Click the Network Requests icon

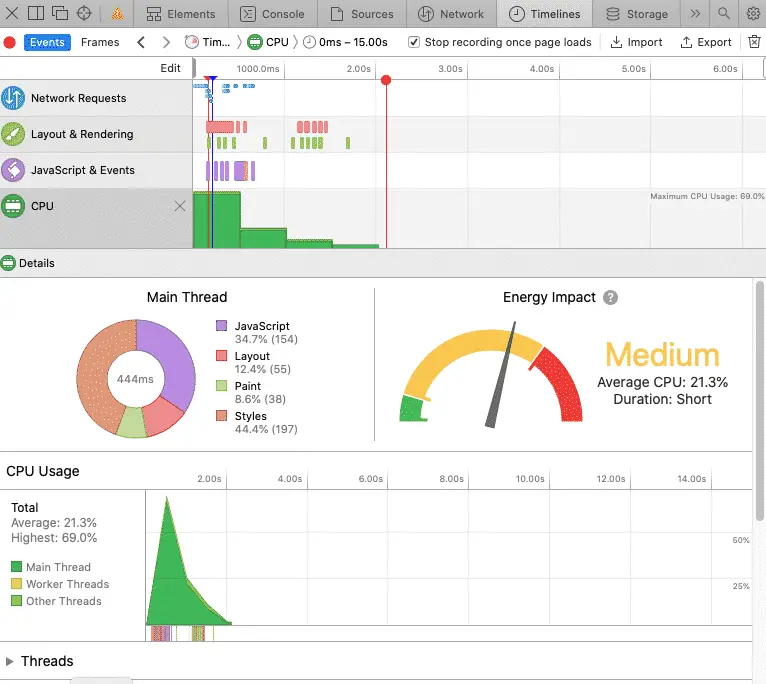click(x=13, y=98)
